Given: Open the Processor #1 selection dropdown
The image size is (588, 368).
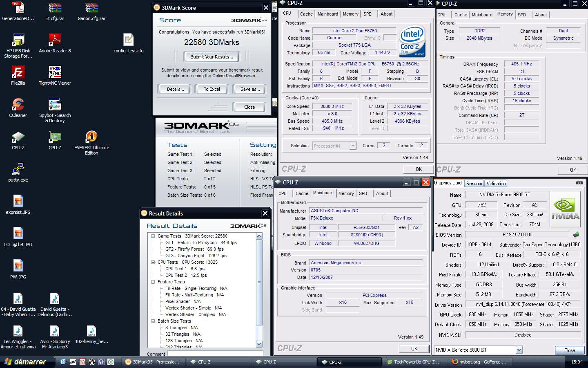Looking at the screenshot, I should [x=353, y=146].
